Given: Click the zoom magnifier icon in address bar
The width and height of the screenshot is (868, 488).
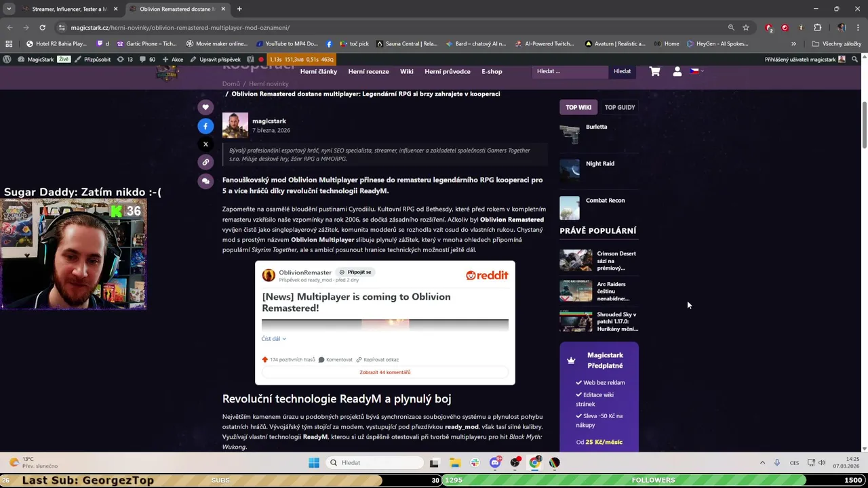Looking at the screenshot, I should [x=731, y=28].
